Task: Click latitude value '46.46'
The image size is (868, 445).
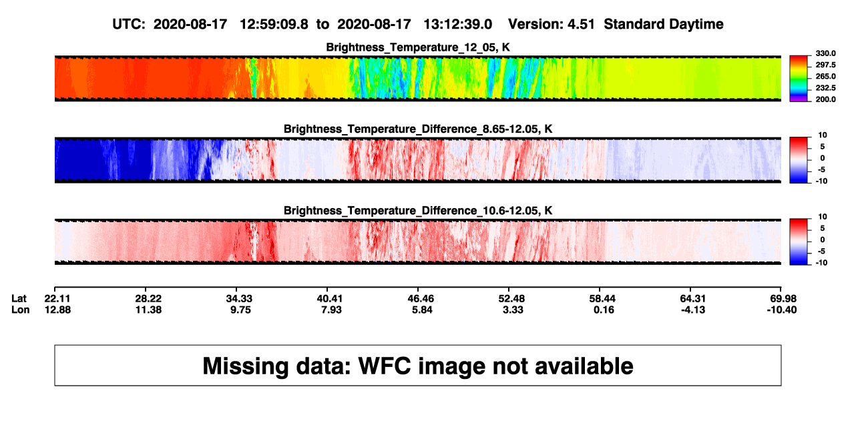Action: tap(421, 298)
